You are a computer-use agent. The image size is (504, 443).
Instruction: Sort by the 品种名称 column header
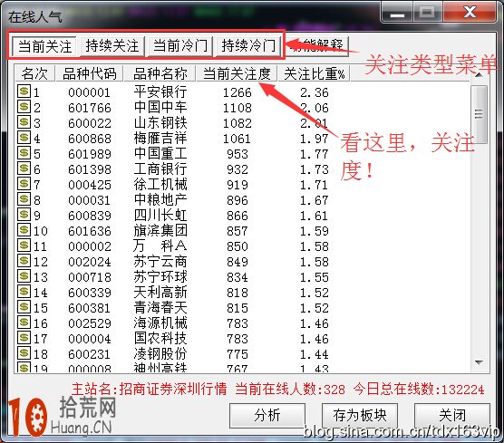click(160, 73)
